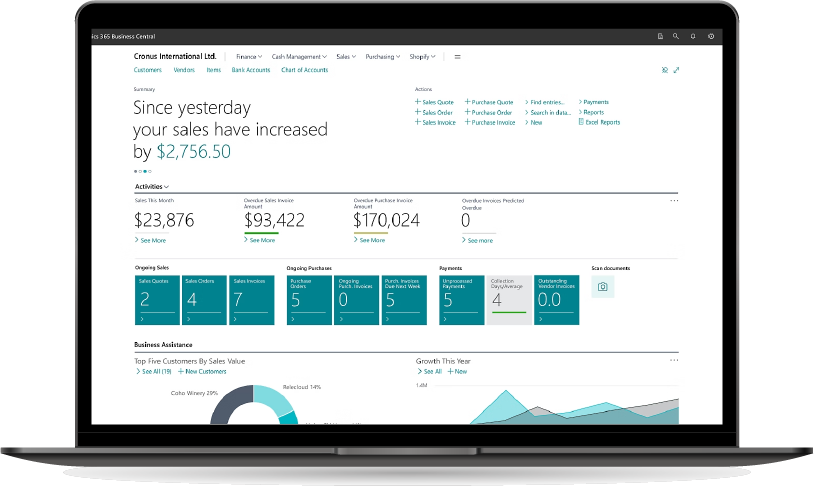Expand the Cash Management menu
The width and height of the screenshot is (814, 486).
(x=299, y=57)
